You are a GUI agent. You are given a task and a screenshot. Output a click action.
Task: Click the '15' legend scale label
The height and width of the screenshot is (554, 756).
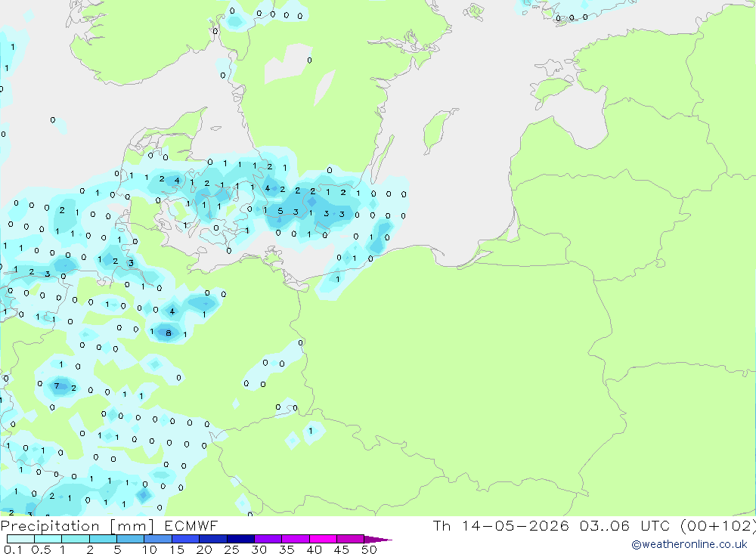point(177,549)
